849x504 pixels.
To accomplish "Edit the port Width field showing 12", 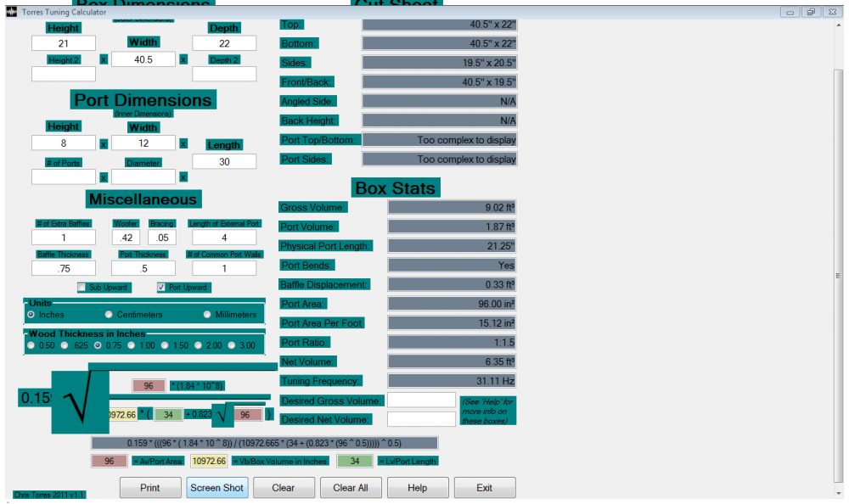I will tap(143, 143).
